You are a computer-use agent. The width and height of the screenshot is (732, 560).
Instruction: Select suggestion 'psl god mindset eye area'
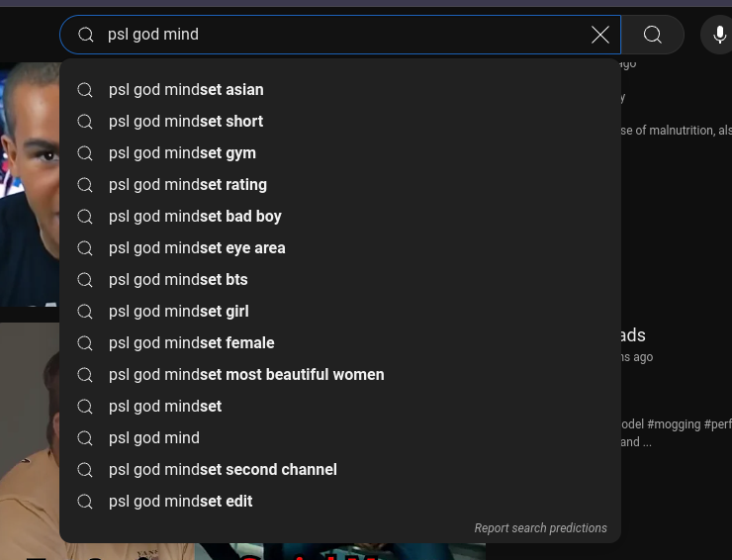tap(340, 248)
